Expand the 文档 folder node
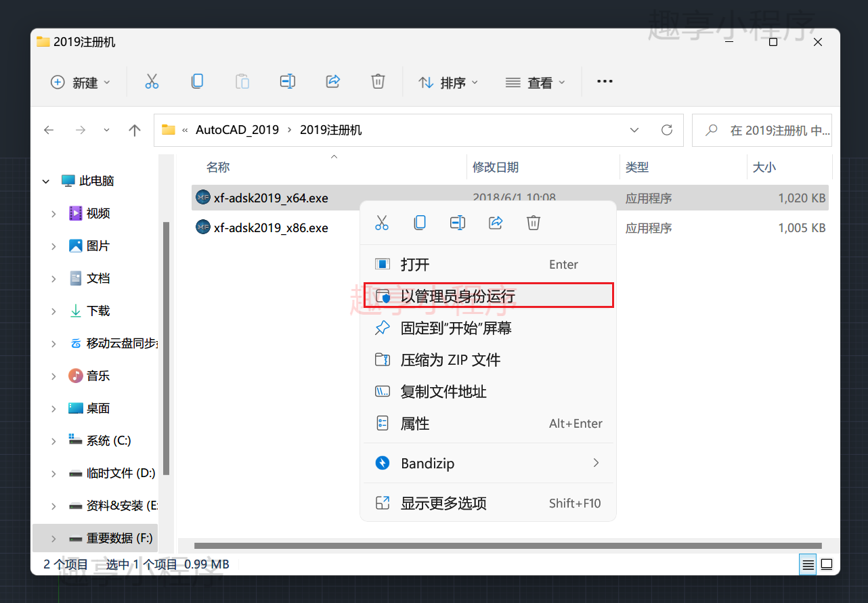868x603 pixels. coord(53,279)
